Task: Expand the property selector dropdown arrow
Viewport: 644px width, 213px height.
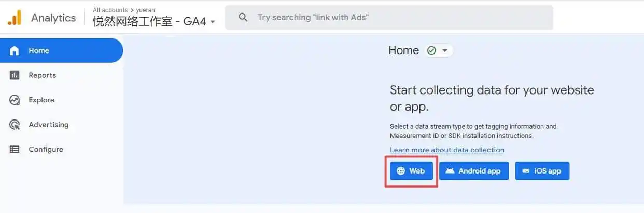Action: (x=213, y=22)
